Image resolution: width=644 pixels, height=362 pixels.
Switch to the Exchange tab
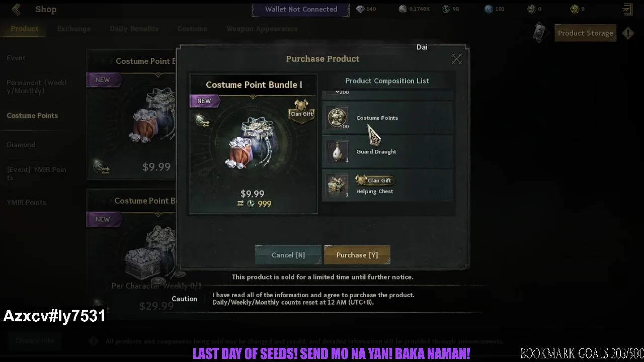point(74,29)
